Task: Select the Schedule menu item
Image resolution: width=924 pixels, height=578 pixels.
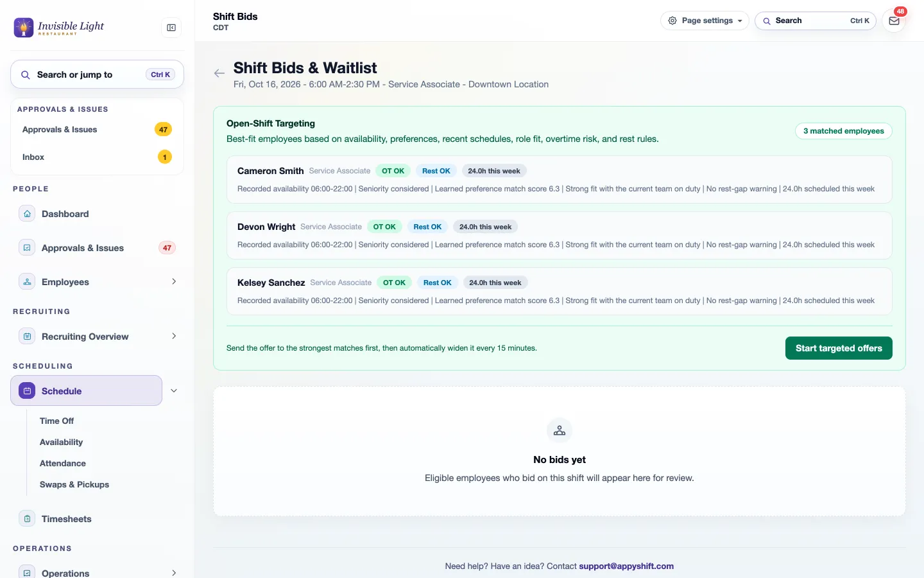Action: tap(86, 390)
